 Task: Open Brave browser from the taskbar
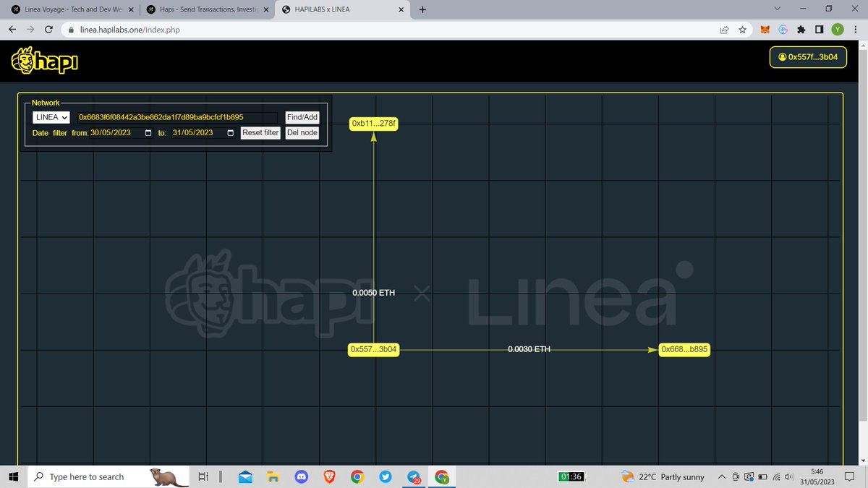point(329,477)
